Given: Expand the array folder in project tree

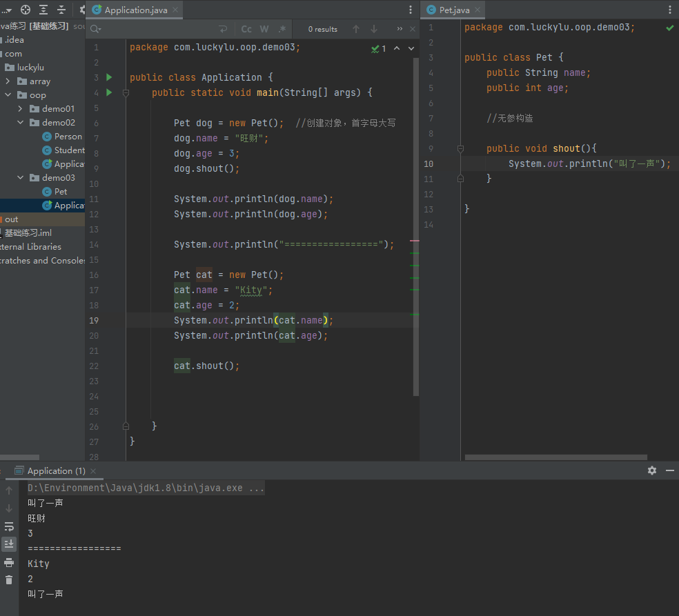Looking at the screenshot, I should pos(8,81).
